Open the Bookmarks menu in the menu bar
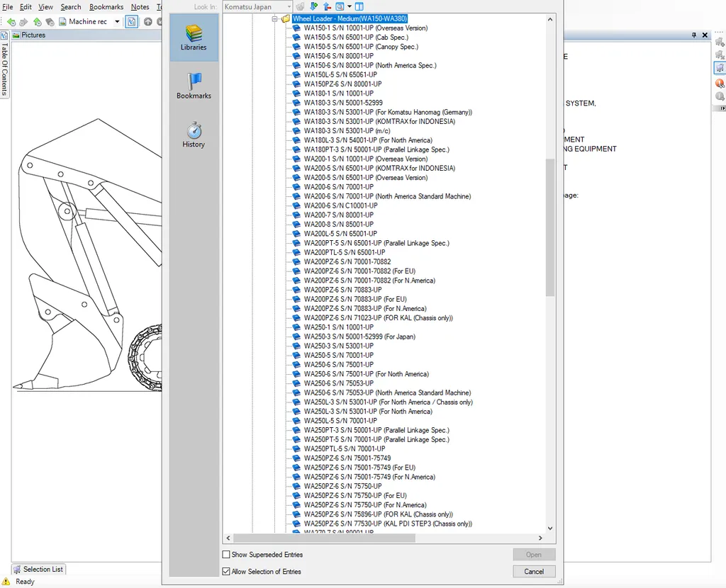The width and height of the screenshot is (726, 588). point(106,7)
